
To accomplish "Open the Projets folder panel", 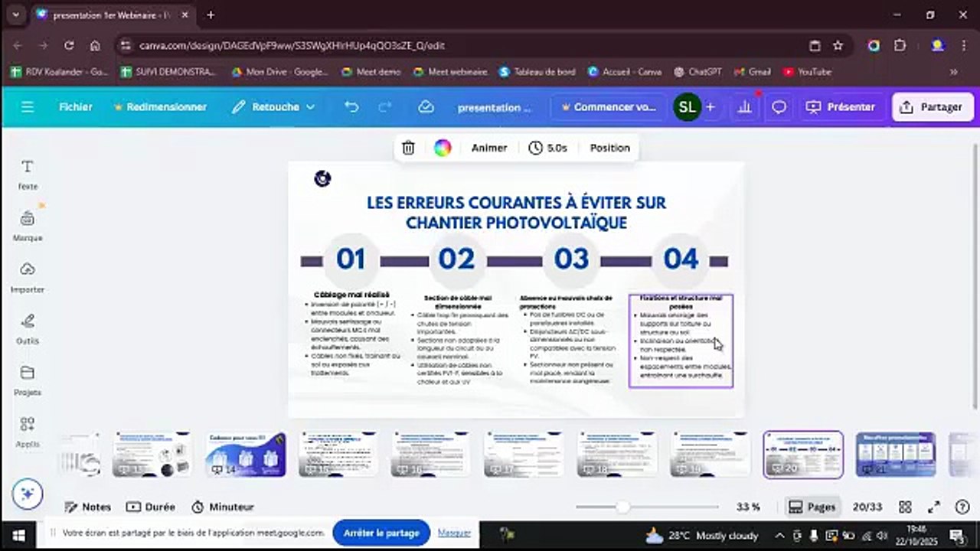I will coord(28,380).
